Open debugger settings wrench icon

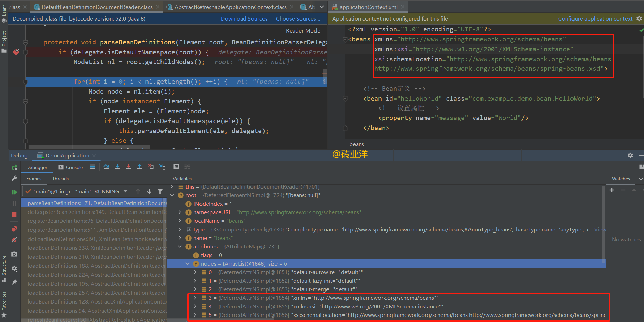pyautogui.click(x=14, y=179)
